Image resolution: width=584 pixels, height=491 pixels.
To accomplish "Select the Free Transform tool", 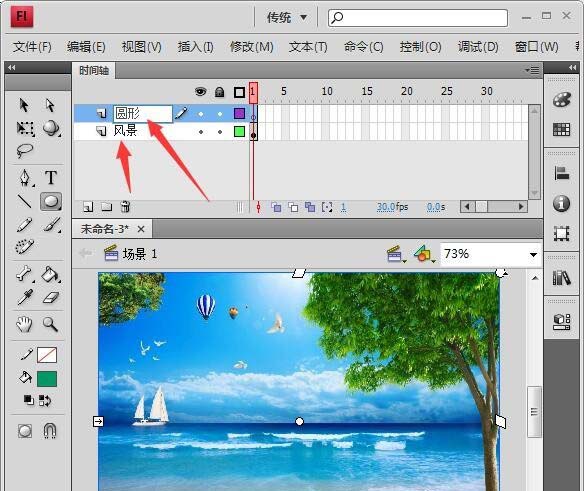I will point(25,128).
